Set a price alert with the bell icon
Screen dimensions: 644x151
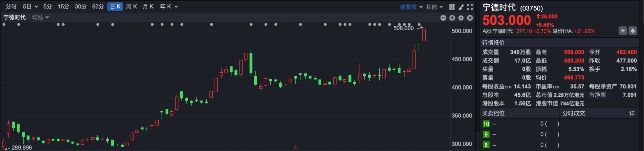[x=633, y=31]
